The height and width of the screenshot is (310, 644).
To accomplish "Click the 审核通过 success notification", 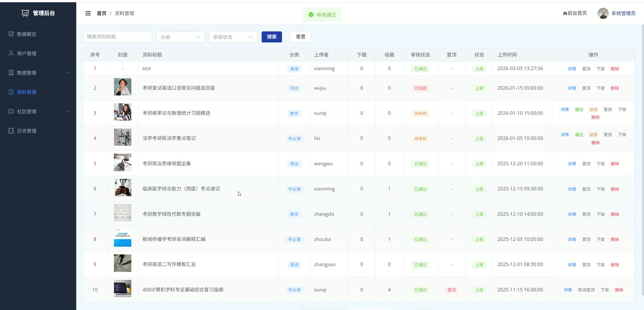I will [x=322, y=15].
